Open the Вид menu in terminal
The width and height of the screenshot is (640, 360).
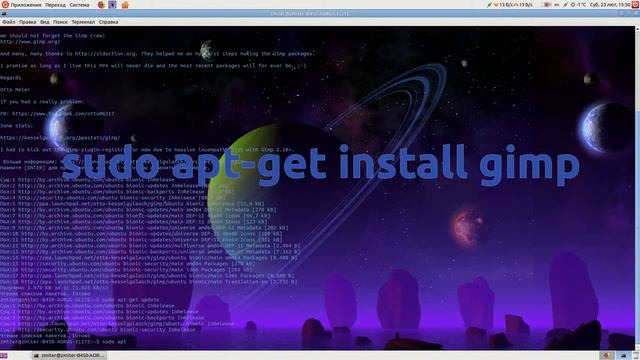[x=44, y=22]
